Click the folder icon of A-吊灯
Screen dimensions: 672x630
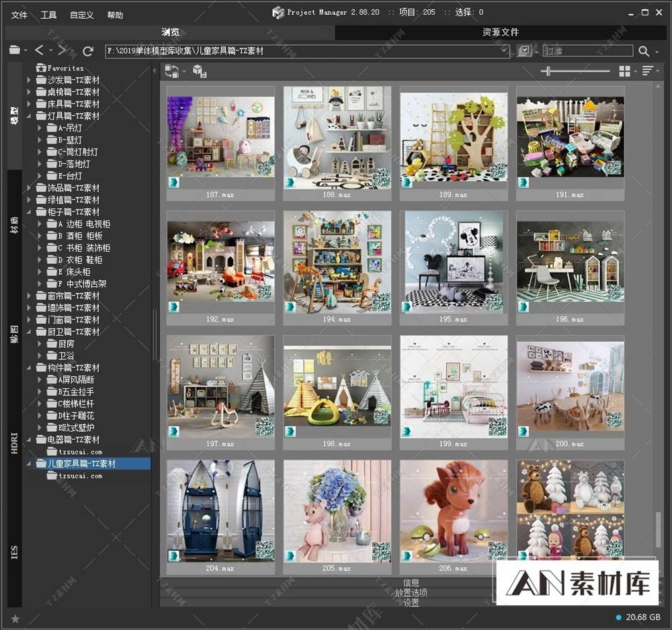(52, 128)
